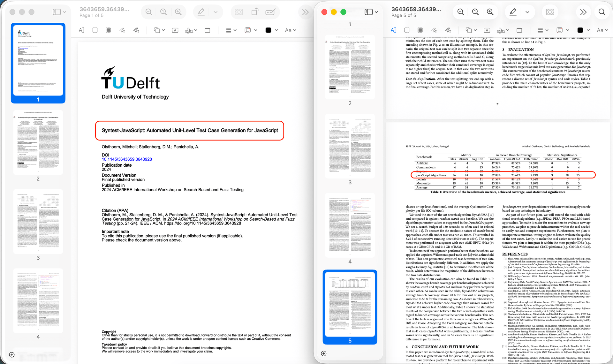Screen dimensions: 613x364
Task: Click actual size in the page 1 window
Action: coord(163,12)
